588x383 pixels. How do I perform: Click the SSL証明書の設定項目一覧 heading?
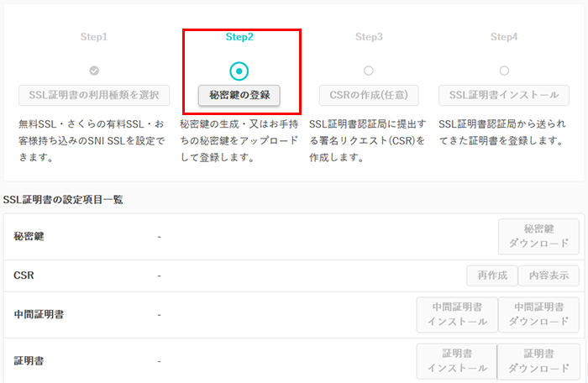click(63, 199)
